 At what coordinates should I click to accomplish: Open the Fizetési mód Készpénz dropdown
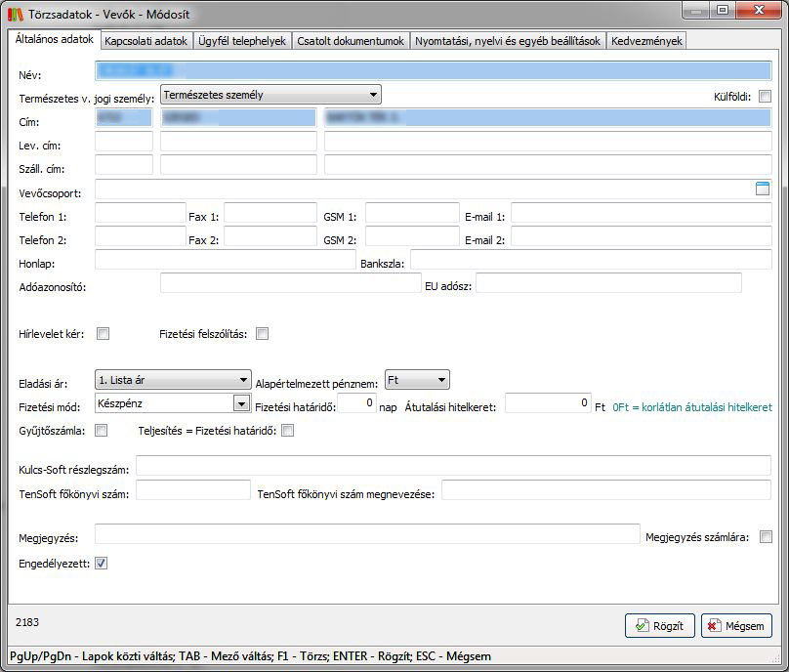point(240,402)
